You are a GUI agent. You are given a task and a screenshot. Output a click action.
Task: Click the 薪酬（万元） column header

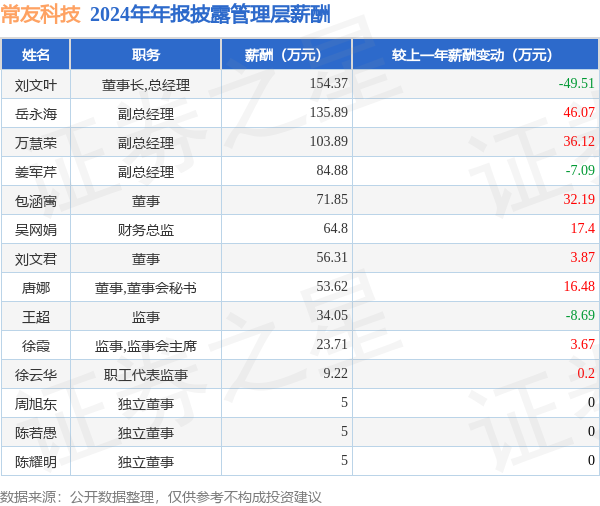click(x=287, y=55)
